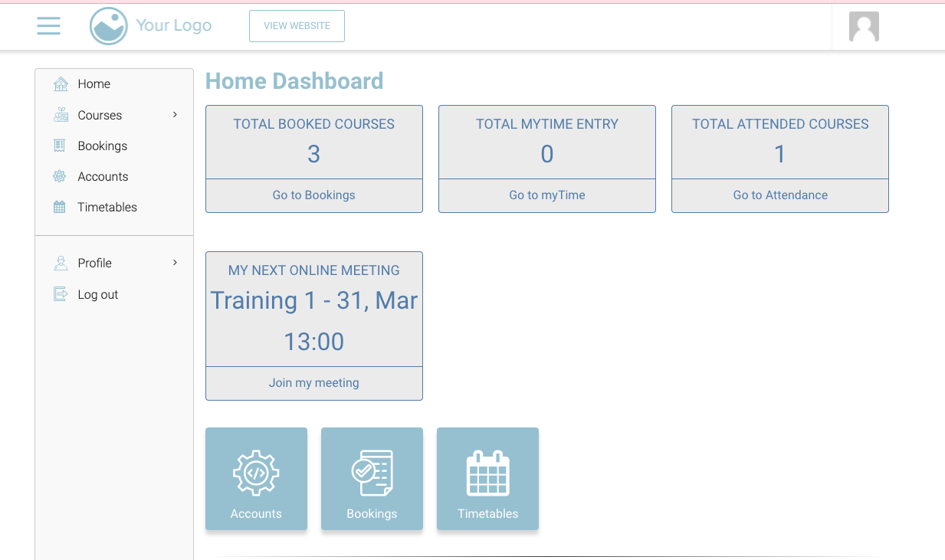Click the Bookings sidebar icon
The height and width of the screenshot is (560, 945).
coord(60,146)
